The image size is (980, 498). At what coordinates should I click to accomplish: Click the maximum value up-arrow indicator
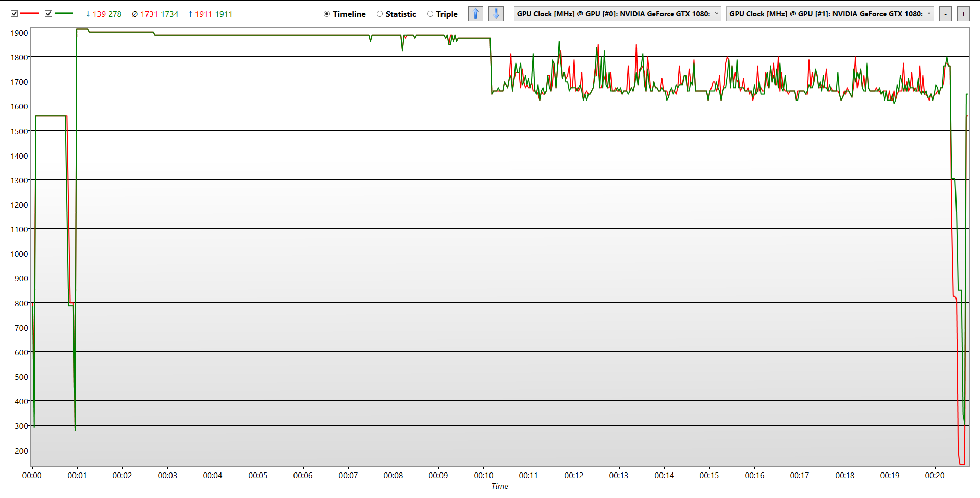pyautogui.click(x=190, y=14)
